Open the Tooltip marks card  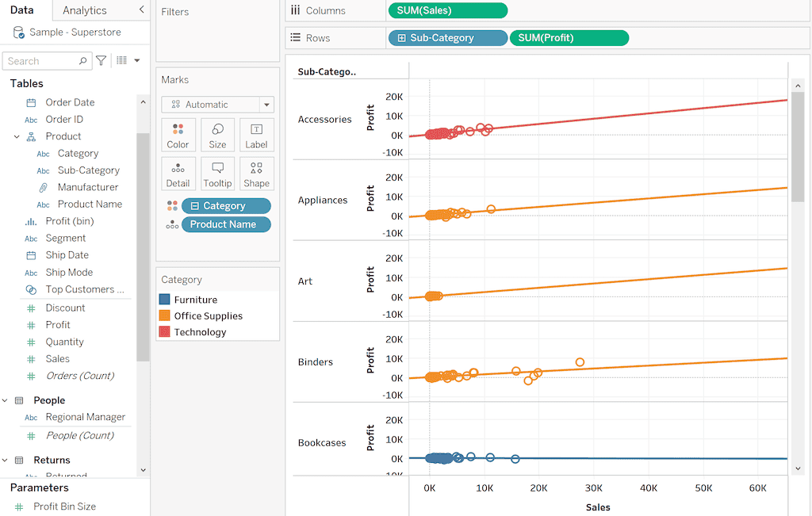tap(217, 174)
